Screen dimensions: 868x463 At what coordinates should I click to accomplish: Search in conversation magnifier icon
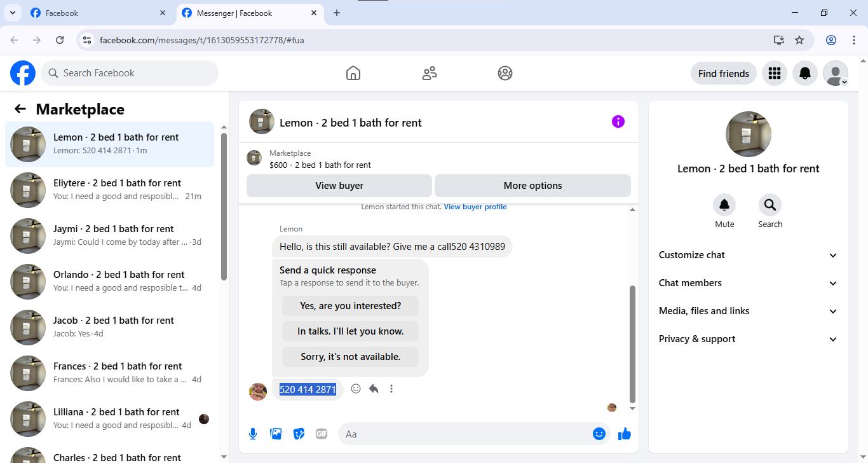pos(770,205)
